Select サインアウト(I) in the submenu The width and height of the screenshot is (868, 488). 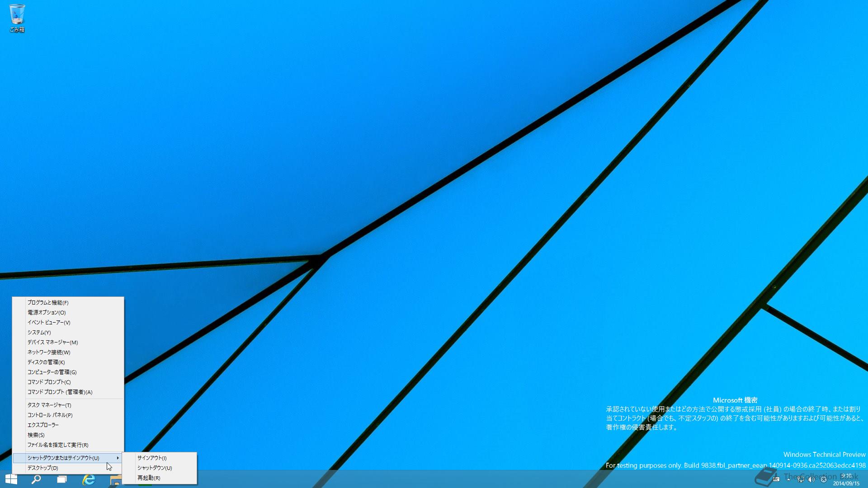pos(160,458)
